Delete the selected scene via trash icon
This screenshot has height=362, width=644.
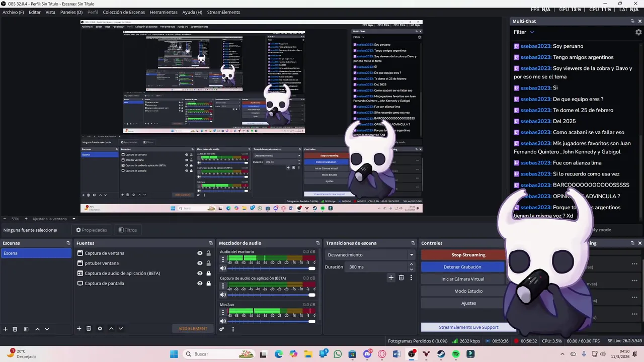15,329
